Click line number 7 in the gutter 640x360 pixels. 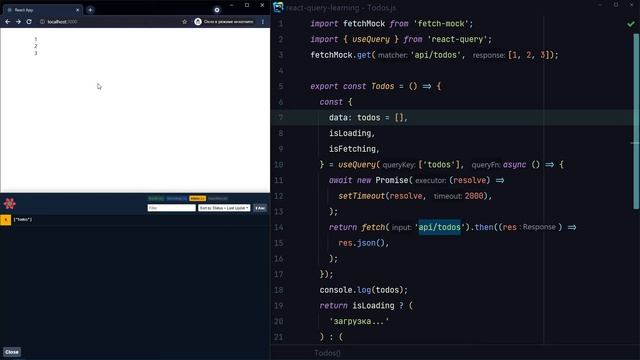click(x=281, y=118)
